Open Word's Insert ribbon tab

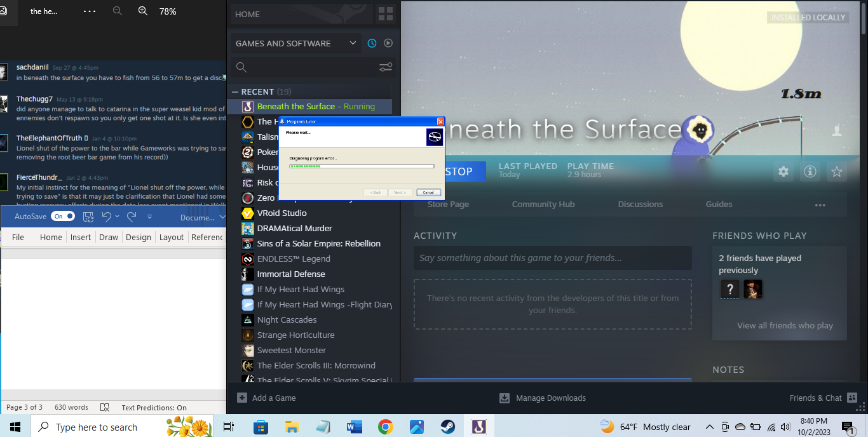(x=81, y=237)
